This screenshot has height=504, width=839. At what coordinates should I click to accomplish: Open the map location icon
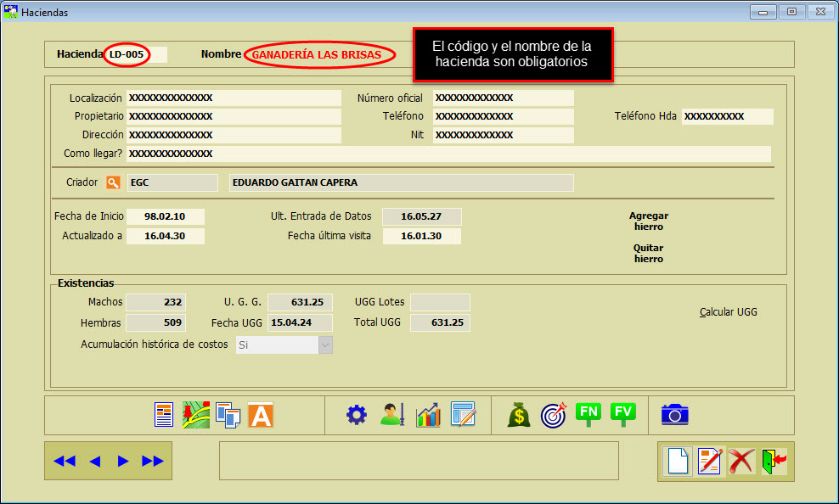click(x=196, y=415)
